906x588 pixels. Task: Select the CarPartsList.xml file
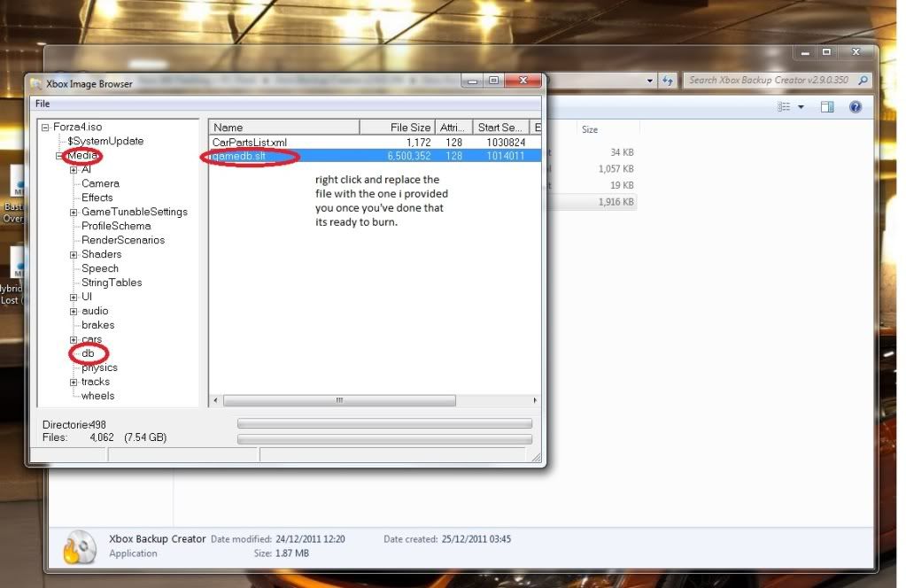[250, 143]
